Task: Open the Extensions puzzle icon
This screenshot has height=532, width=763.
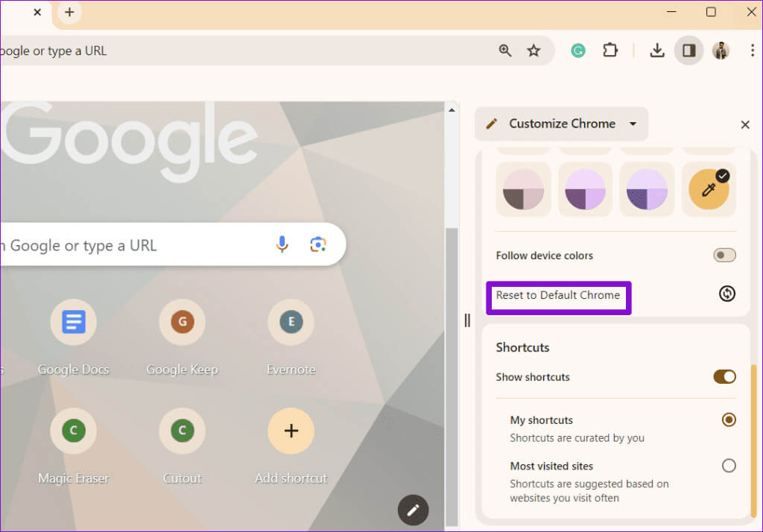Action: pyautogui.click(x=610, y=50)
